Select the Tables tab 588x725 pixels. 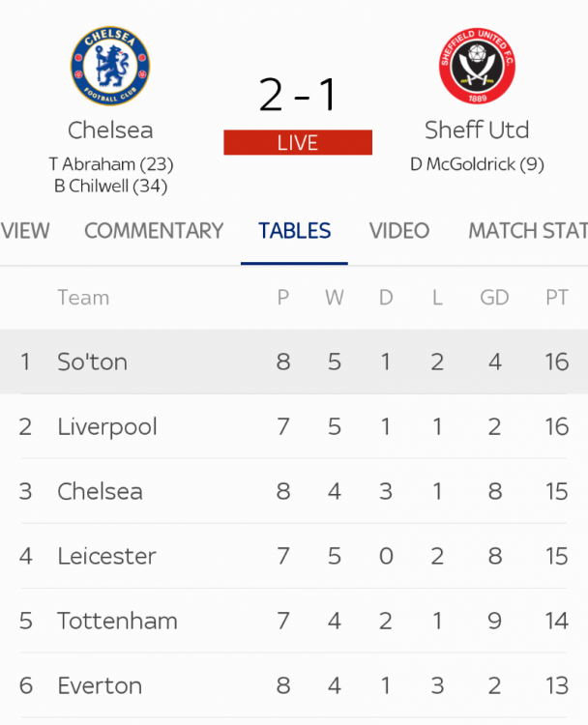(x=295, y=231)
